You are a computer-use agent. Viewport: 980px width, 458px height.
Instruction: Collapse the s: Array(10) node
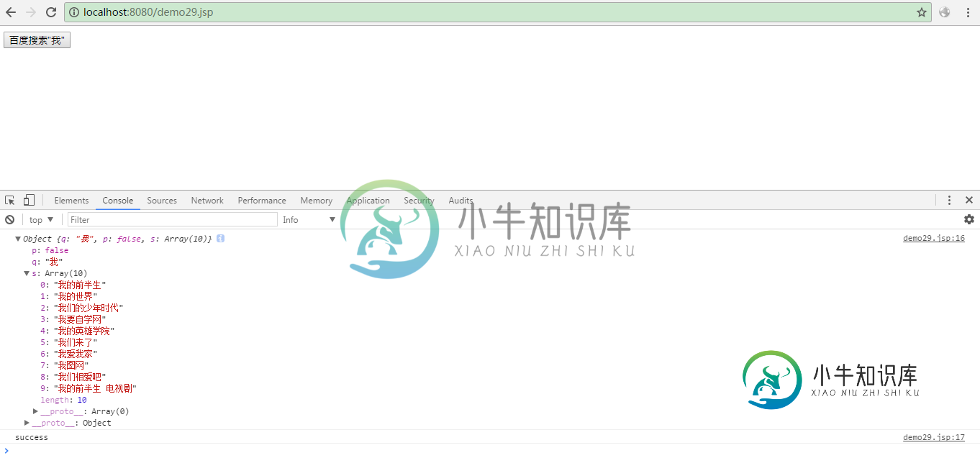click(x=27, y=273)
